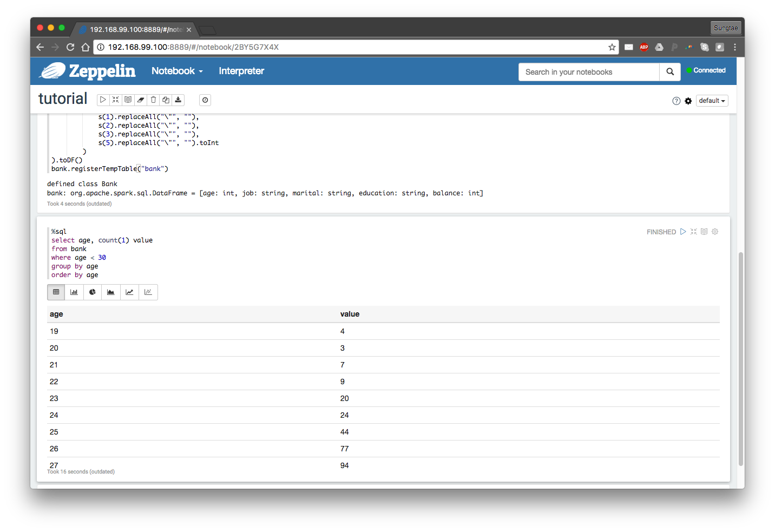Screen dimensions: 775x532
Task: Switch output to bar chart visualization
Action: coord(74,292)
